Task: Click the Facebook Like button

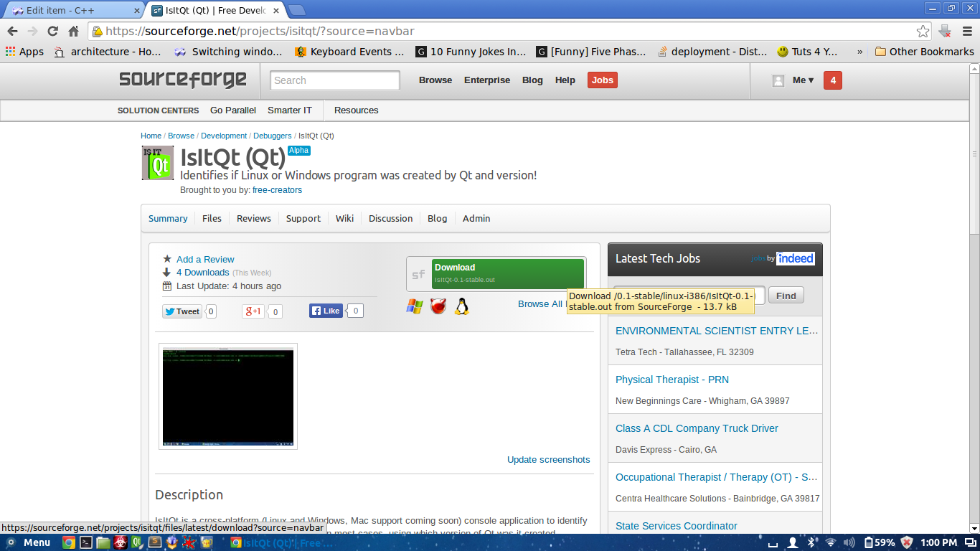Action: point(326,311)
